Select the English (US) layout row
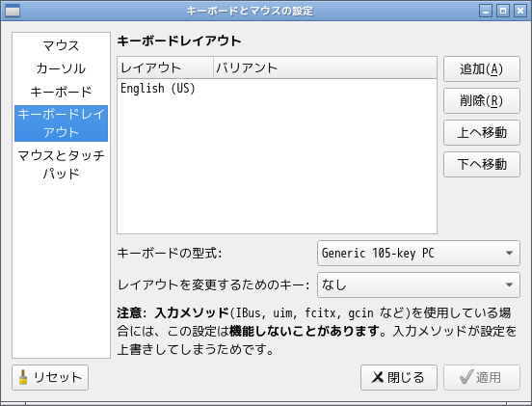The height and width of the screenshot is (406, 532). pos(277,89)
